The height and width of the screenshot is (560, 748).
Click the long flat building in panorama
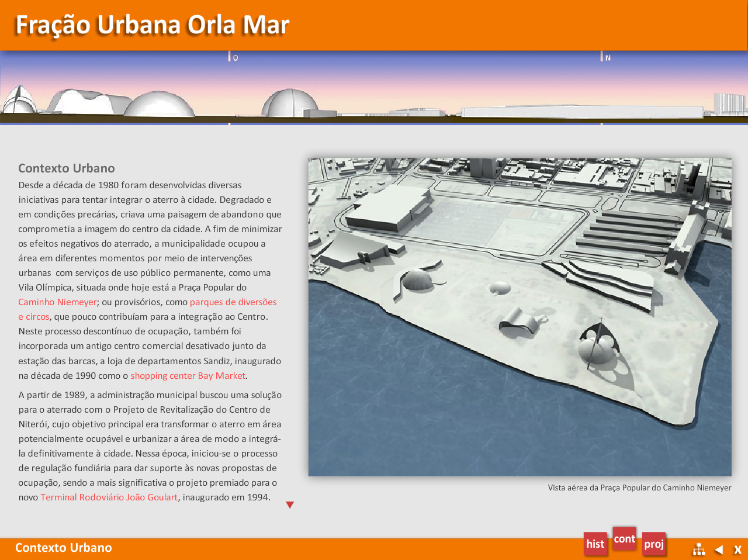pos(582,112)
